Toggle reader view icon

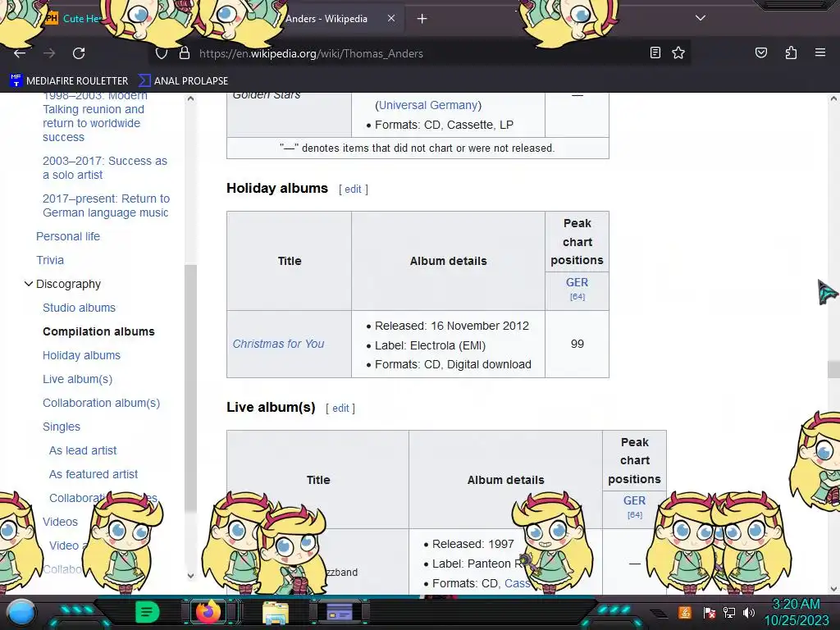pos(655,52)
